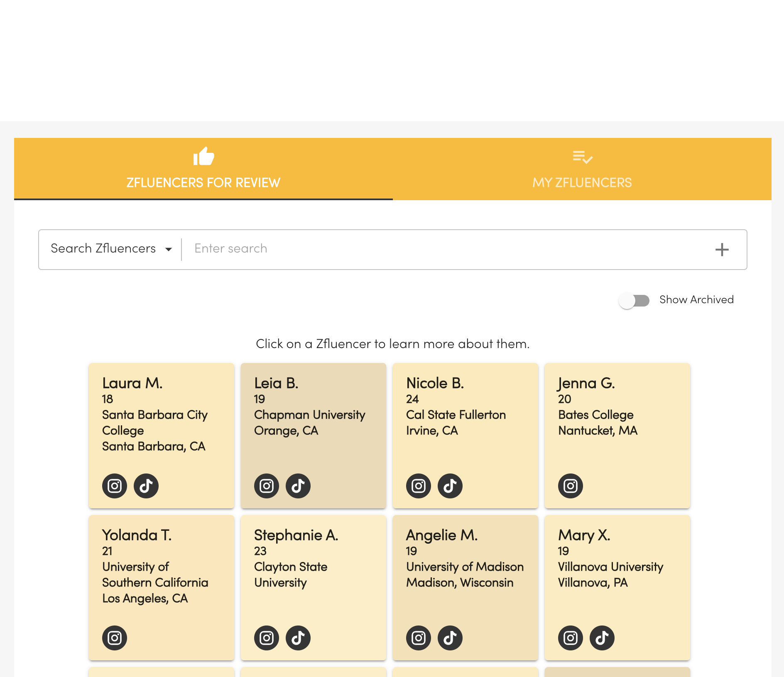Open Leia B.'s TikTok icon
The width and height of the screenshot is (784, 677).
(298, 486)
